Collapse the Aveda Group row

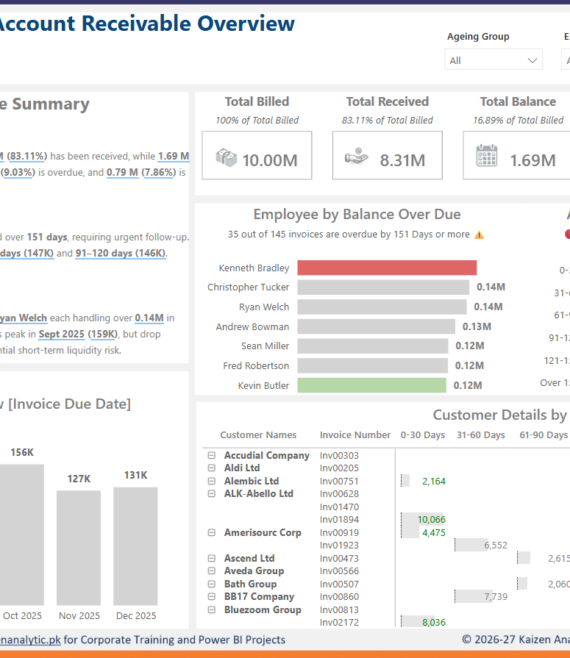click(212, 571)
